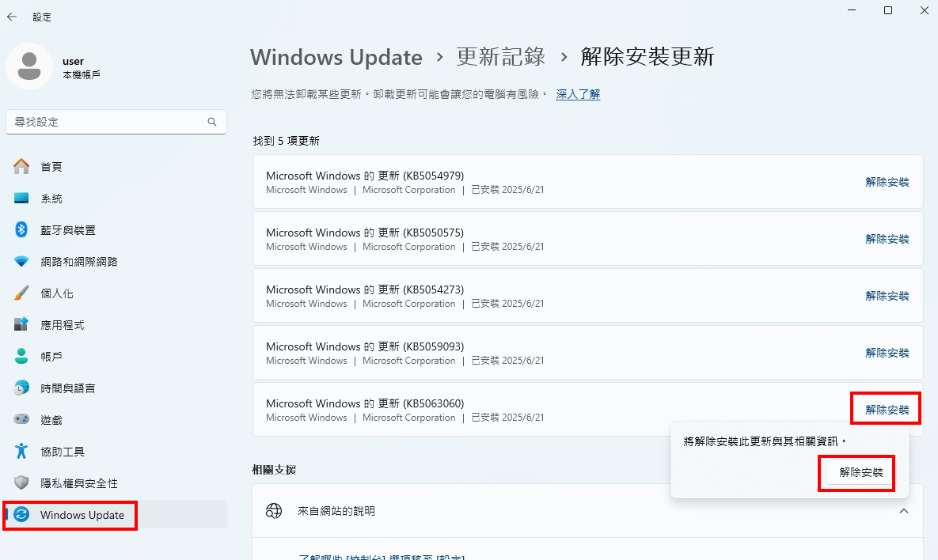The height and width of the screenshot is (560, 938).
Task: Click the globe icon beside 來自網站的說明
Action: [274, 511]
